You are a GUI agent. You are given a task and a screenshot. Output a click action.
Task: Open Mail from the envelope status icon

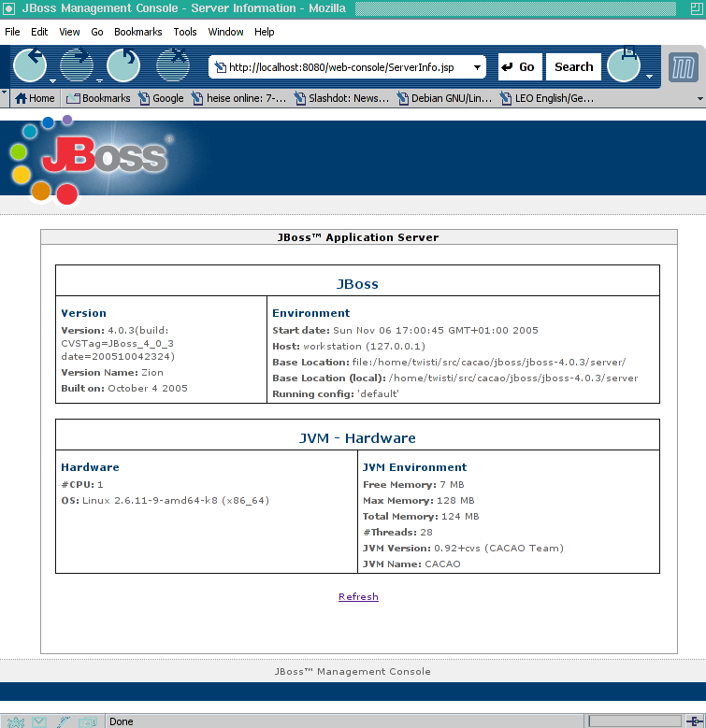point(39,722)
